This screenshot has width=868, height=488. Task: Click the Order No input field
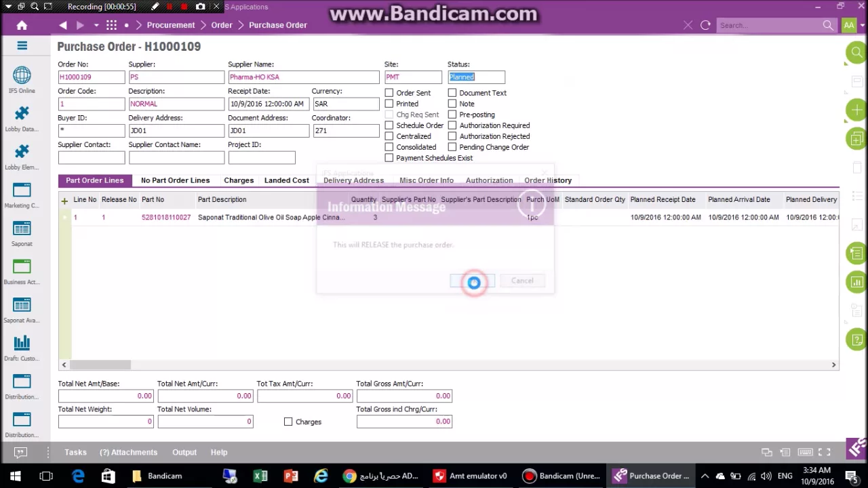tap(92, 77)
